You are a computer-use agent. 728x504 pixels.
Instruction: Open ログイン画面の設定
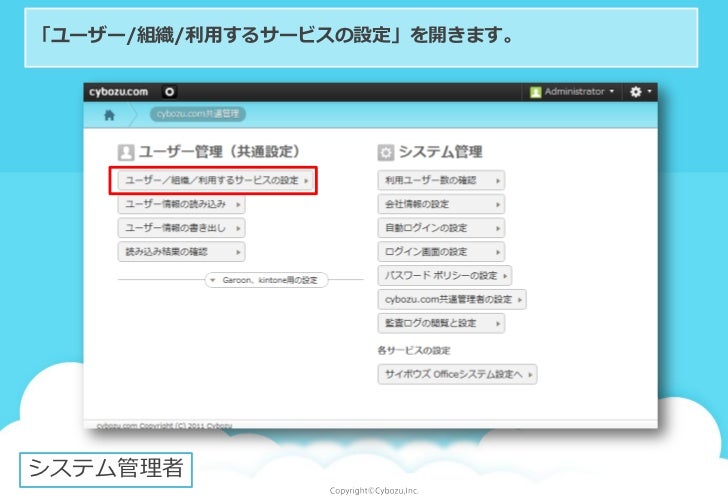tap(441, 252)
